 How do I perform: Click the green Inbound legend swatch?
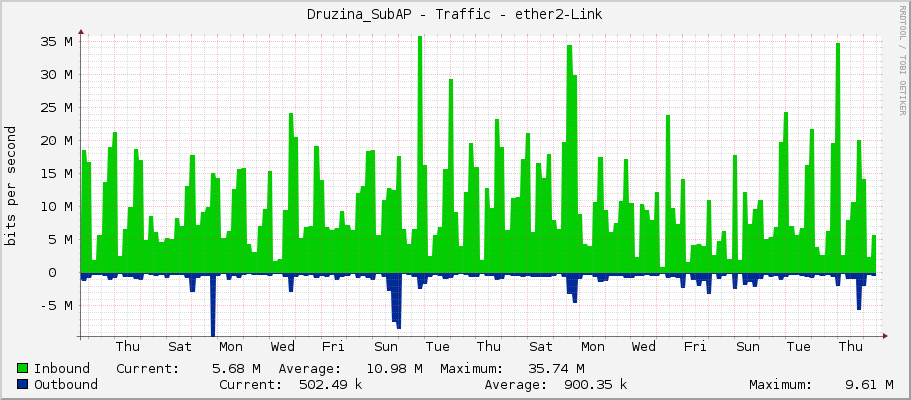coord(23,369)
